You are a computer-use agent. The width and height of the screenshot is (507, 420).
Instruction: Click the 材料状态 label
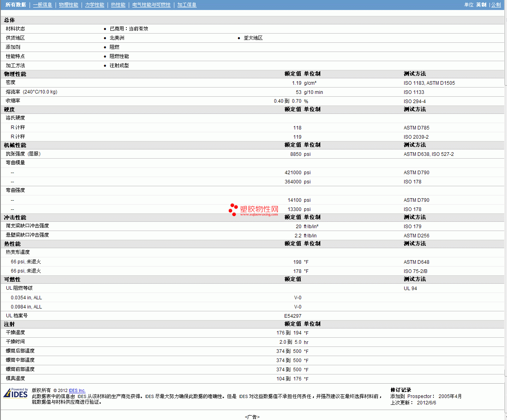(x=16, y=29)
